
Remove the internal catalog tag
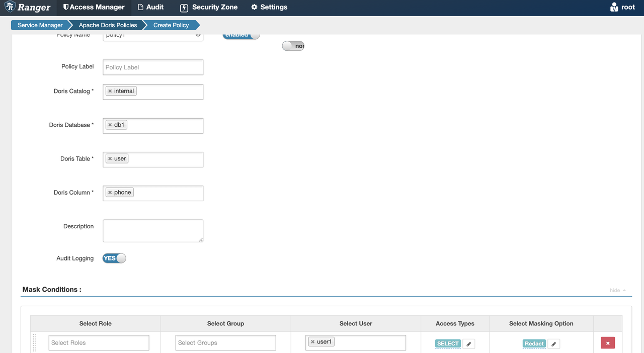pos(110,91)
